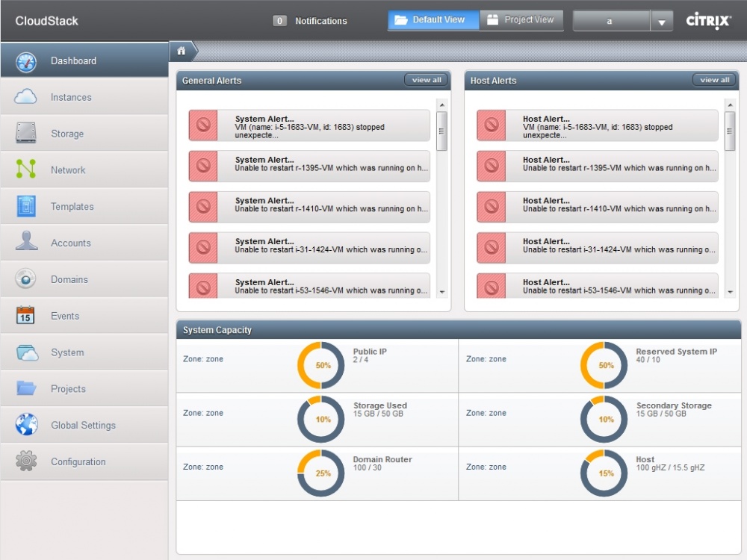Click Host Alerts scrollbar thumb
Image resolution: width=747 pixels, height=560 pixels.
730,131
